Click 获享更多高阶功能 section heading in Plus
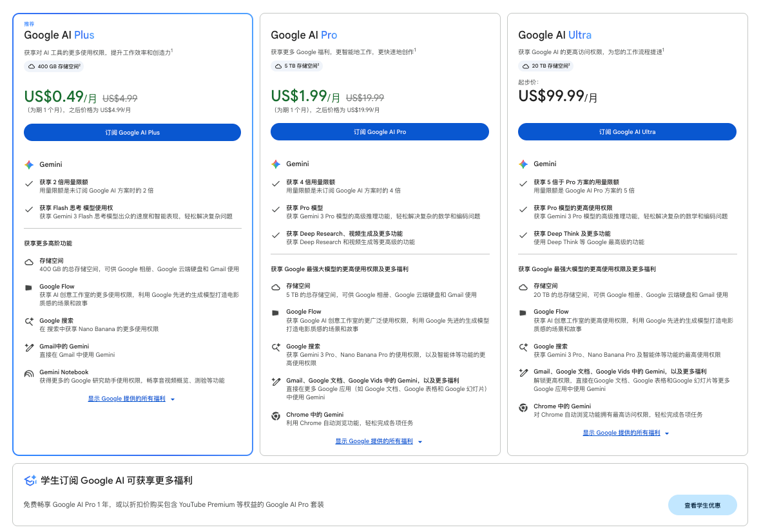Screen dimensions: 761x532 pos(48,243)
